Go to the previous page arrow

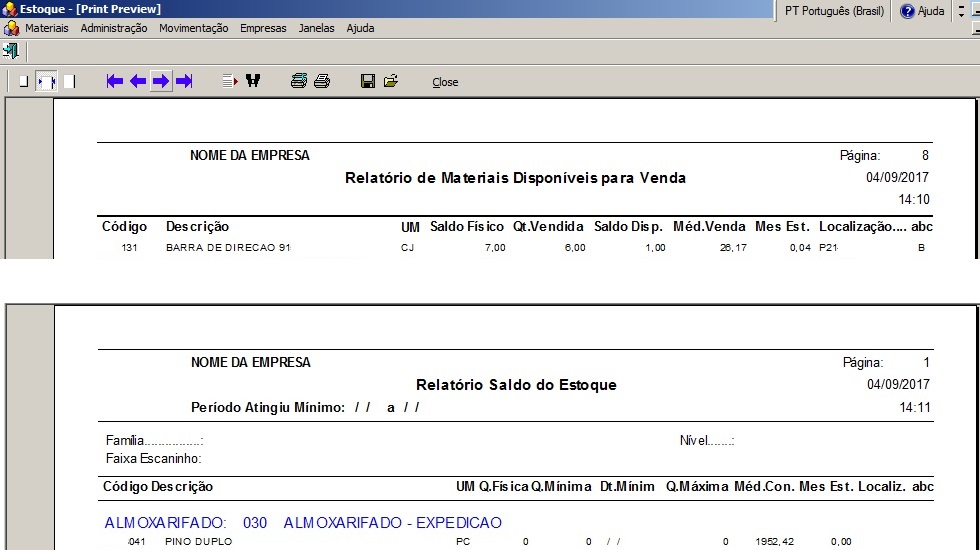pyautogui.click(x=138, y=81)
